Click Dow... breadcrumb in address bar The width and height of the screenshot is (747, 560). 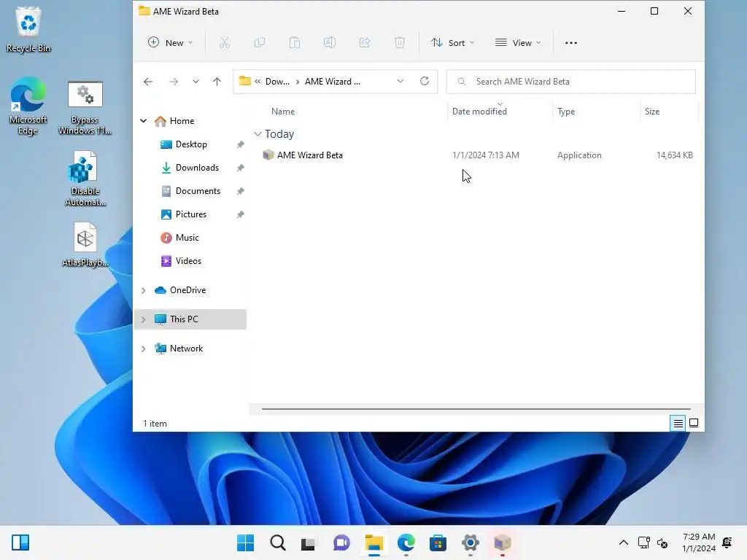(x=277, y=82)
